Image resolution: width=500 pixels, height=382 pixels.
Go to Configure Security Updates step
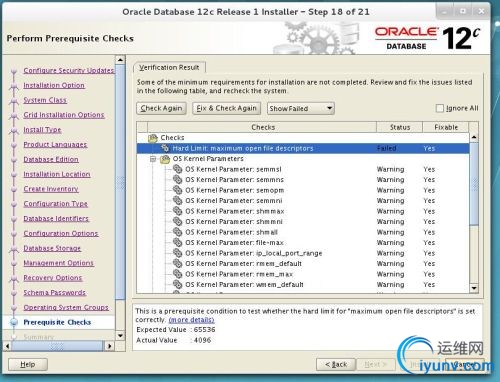tap(69, 71)
